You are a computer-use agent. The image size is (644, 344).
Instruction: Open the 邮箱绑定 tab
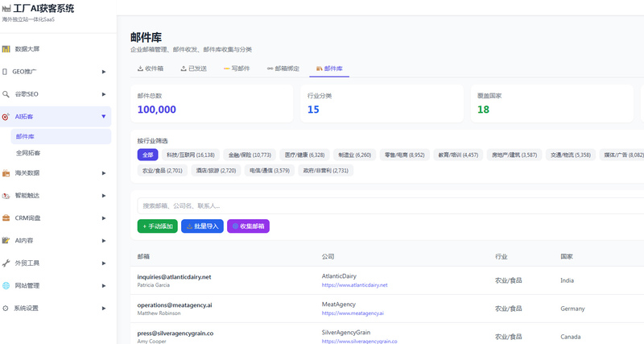[283, 68]
